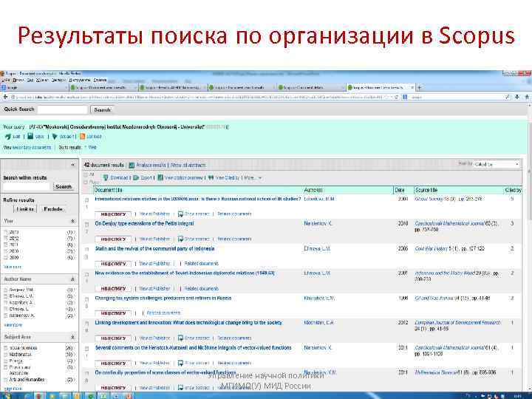This screenshot has width=532, height=399.
Task: Click the Set alert bell icon
Action: click(54, 137)
